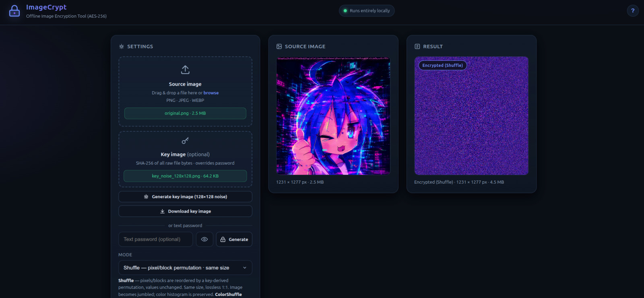Open help via question mark icon

[633, 11]
